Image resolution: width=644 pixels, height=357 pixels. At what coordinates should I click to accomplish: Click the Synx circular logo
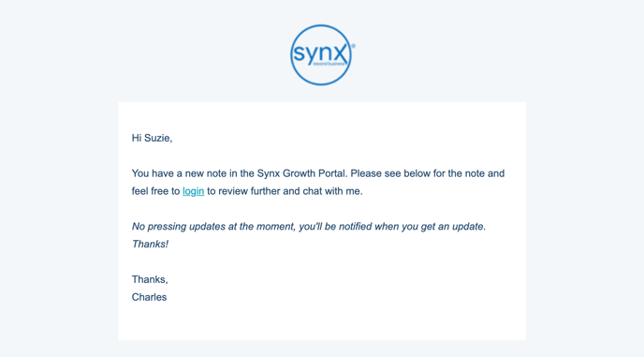click(321, 54)
